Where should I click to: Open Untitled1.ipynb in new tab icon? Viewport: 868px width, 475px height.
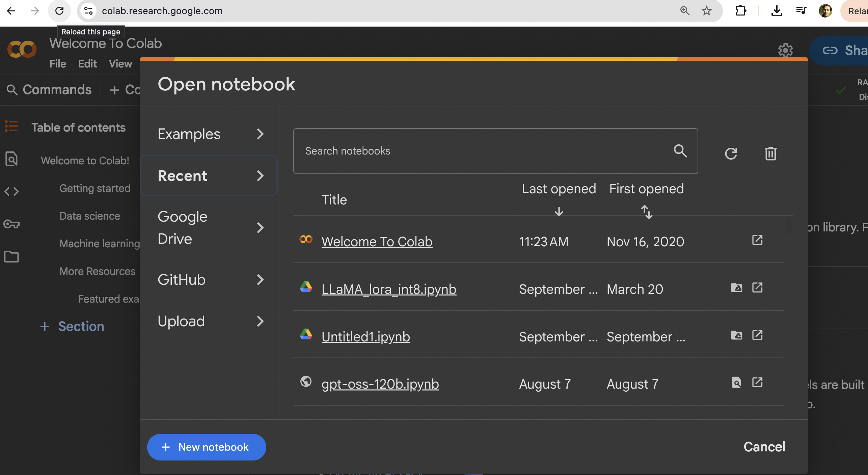tap(757, 335)
